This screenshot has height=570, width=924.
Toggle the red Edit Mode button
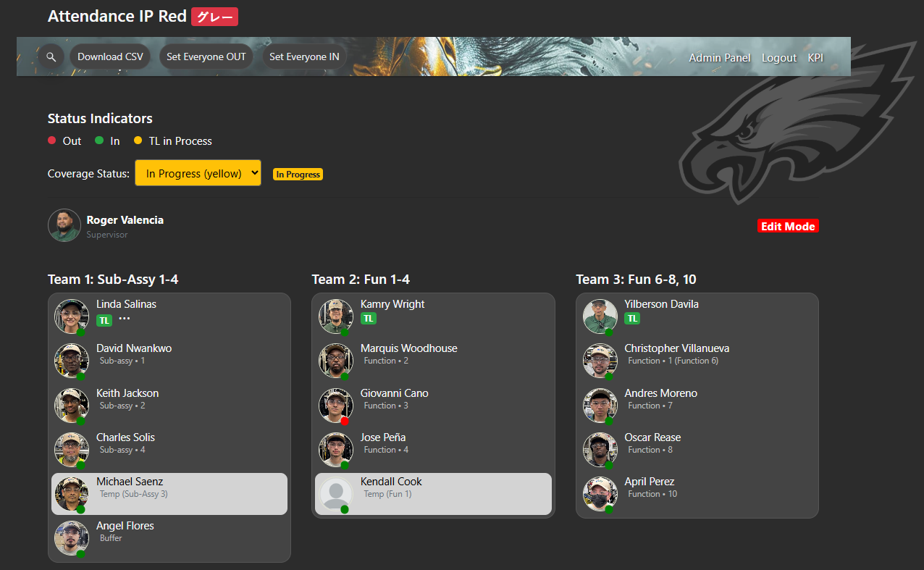click(x=788, y=226)
